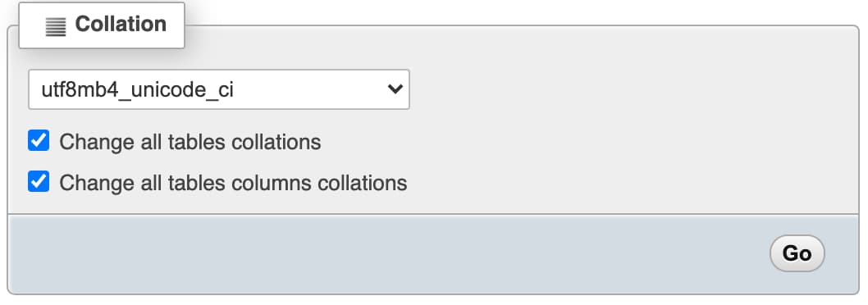
Task: Select the striped lines icon beside Collation
Action: (55, 27)
